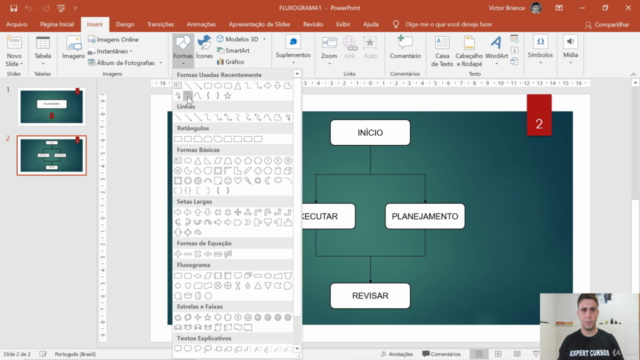Toggle the Comentários pane in status bar
This screenshot has height=360, width=640.
[441, 354]
